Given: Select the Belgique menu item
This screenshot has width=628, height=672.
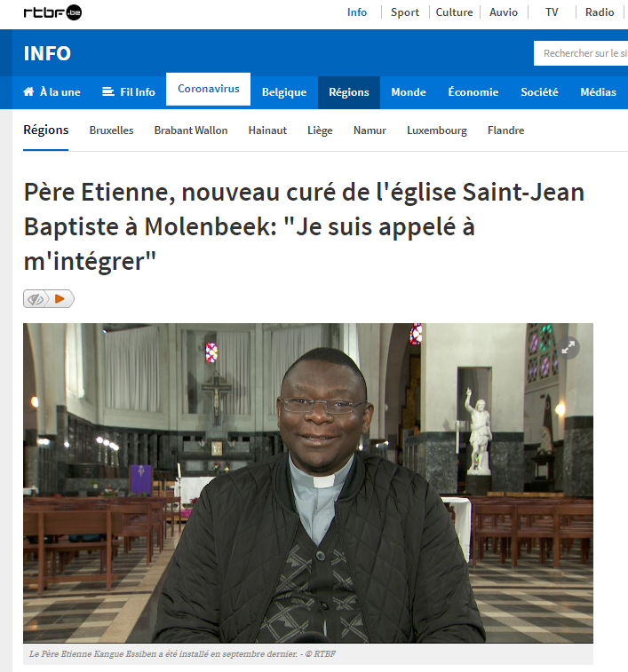Looking at the screenshot, I should click(284, 92).
